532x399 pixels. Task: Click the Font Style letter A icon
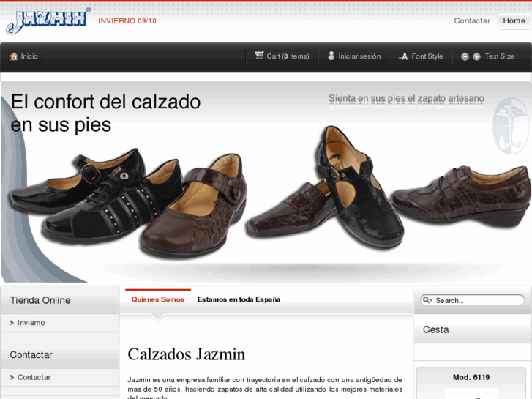[x=403, y=56]
